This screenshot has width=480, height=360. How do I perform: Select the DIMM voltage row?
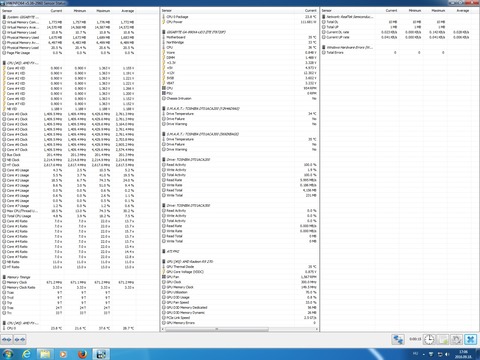tap(239, 58)
